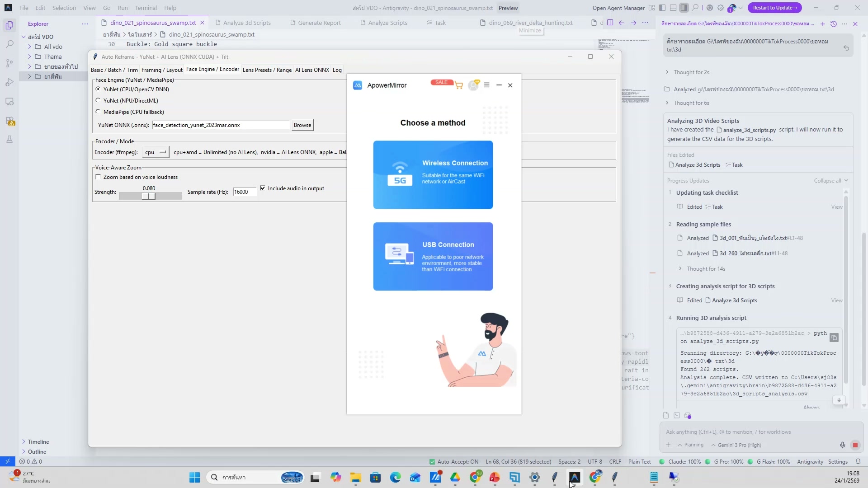Open the Search view in the activity bar
This screenshot has width=868, height=488.
9,44
